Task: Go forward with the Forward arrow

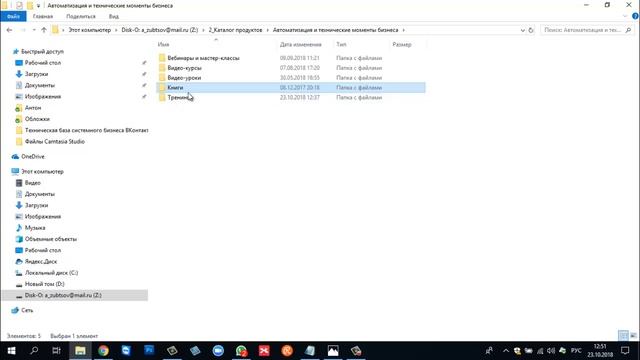Action: coord(23,30)
